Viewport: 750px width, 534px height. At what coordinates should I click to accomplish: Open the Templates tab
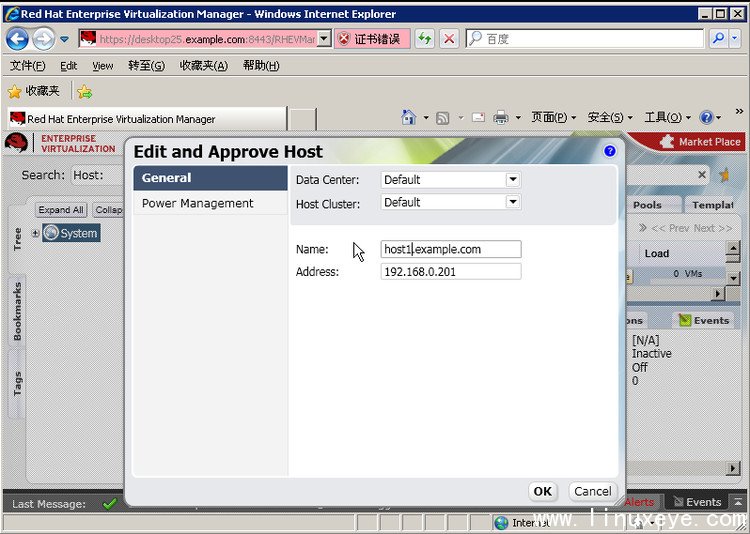pyautogui.click(x=713, y=205)
